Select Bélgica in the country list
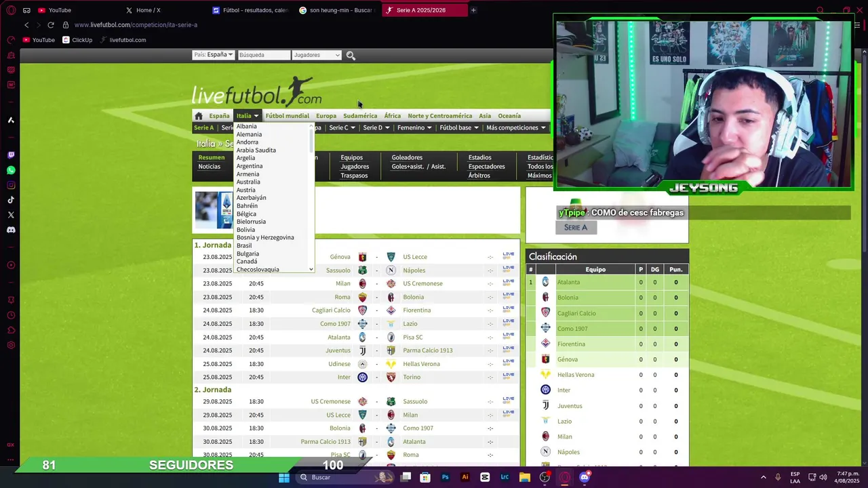 (x=246, y=213)
